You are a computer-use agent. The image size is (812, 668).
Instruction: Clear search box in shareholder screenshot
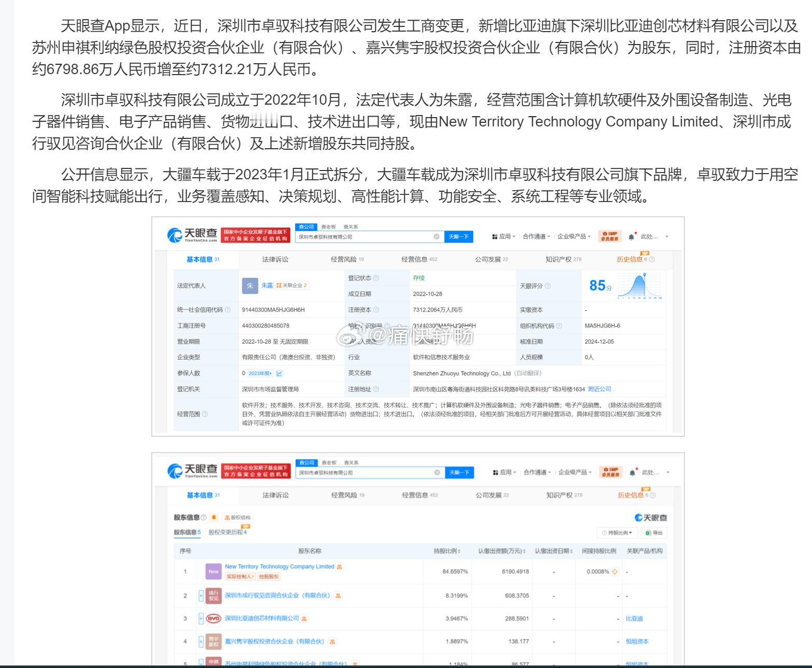pyautogui.click(x=437, y=473)
